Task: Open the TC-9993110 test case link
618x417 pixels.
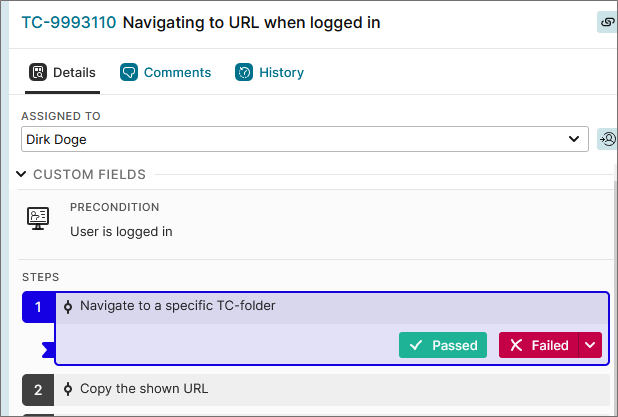Action: pyautogui.click(x=69, y=22)
